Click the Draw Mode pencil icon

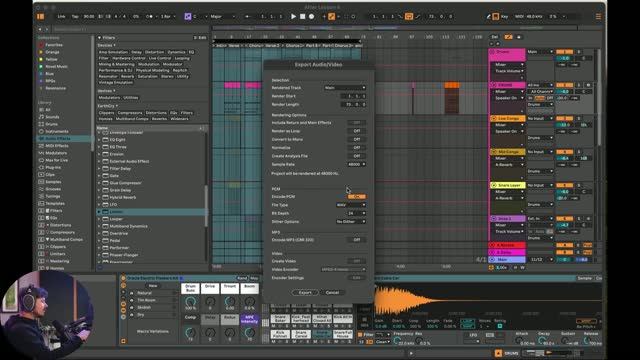tap(489, 16)
